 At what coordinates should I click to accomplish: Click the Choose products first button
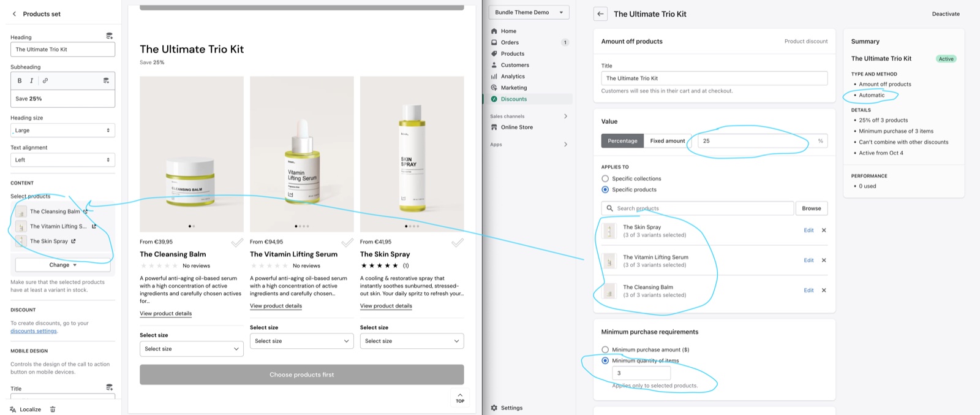pos(301,375)
